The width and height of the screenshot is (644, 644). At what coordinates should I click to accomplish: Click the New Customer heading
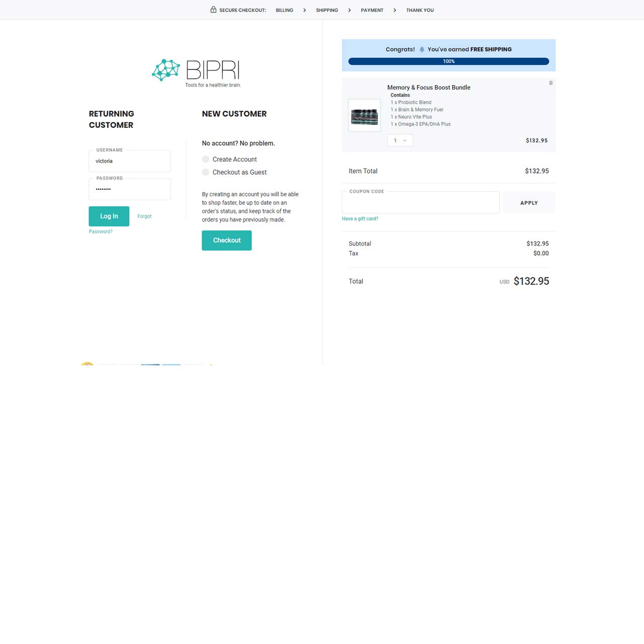(x=234, y=114)
